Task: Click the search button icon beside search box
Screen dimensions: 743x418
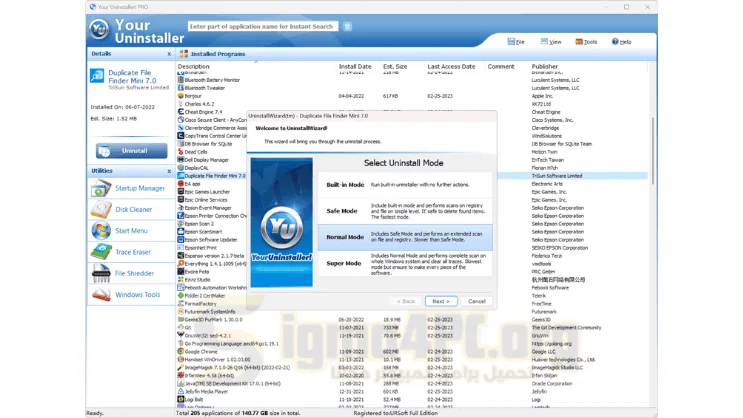Action: pyautogui.click(x=347, y=27)
